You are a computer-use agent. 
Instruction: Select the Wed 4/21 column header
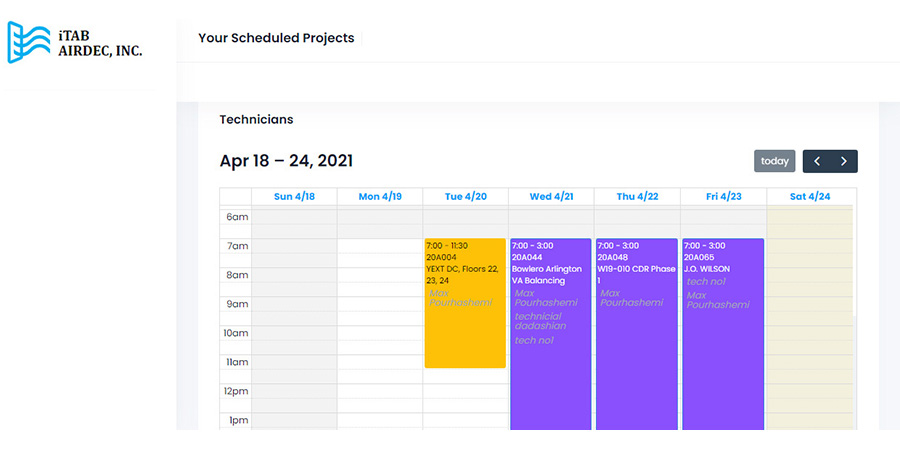click(552, 197)
